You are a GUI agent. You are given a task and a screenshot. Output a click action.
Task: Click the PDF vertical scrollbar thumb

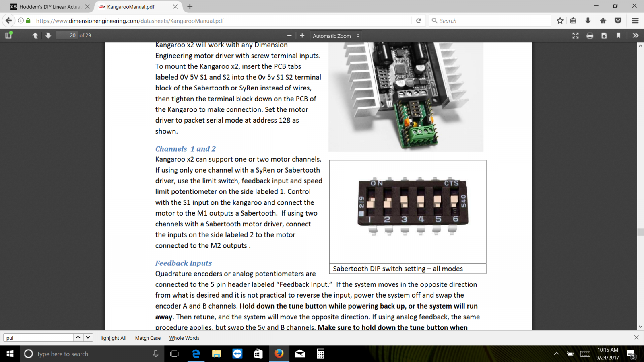click(640, 232)
